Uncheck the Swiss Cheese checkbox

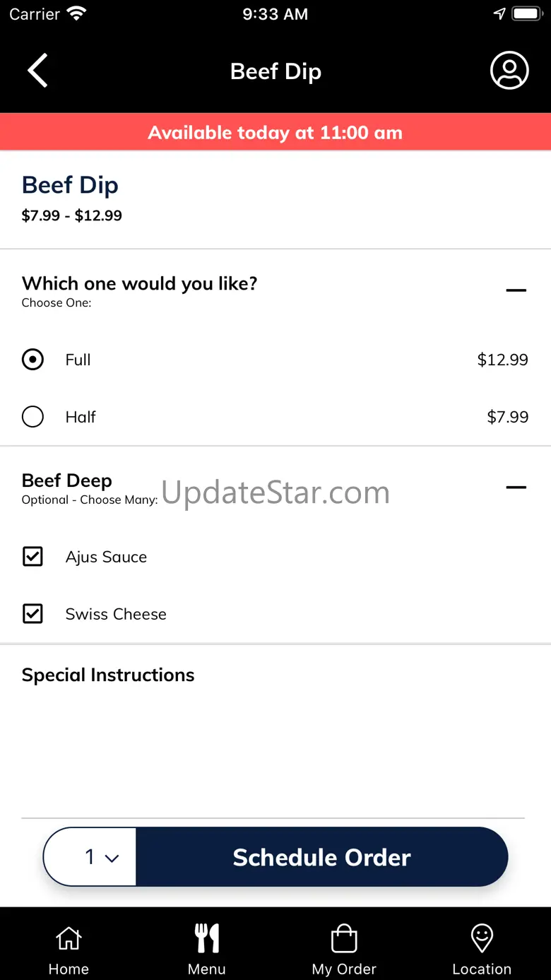click(x=32, y=614)
